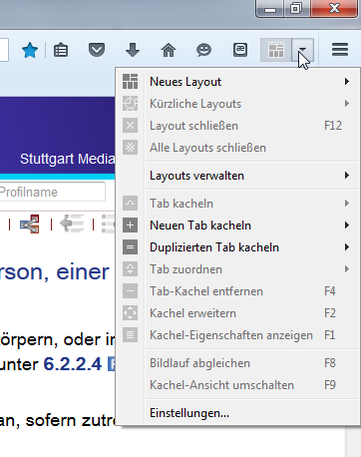Click the Alle Layouts schließen icon

coord(130,148)
